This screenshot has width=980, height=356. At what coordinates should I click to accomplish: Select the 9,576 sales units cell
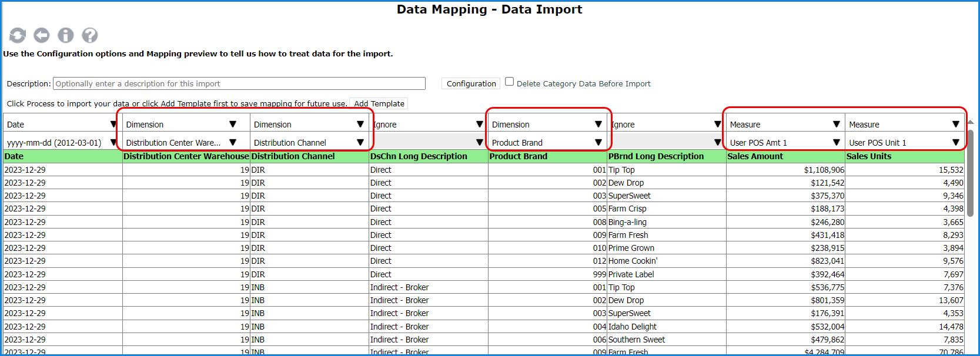905,261
